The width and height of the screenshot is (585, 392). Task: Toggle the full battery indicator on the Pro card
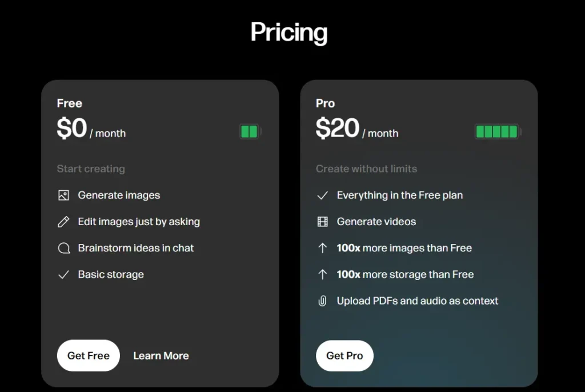click(497, 131)
